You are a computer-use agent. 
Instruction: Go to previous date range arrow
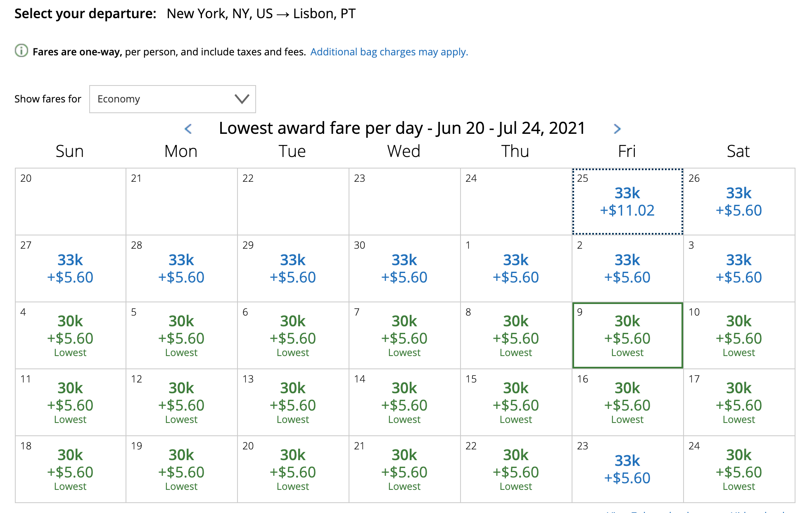(x=188, y=129)
